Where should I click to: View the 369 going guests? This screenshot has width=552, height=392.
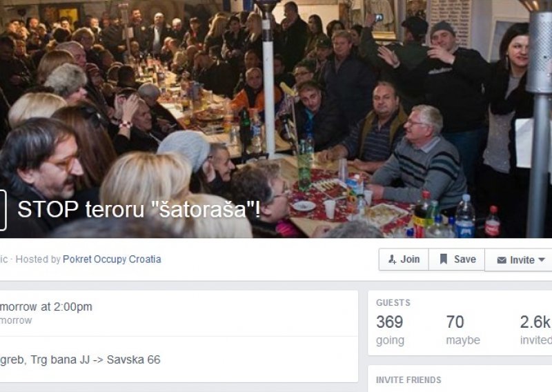click(390, 322)
